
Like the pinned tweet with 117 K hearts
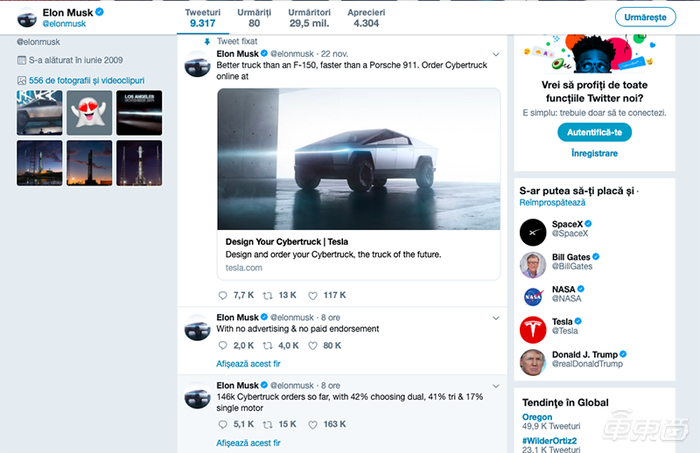(x=313, y=295)
